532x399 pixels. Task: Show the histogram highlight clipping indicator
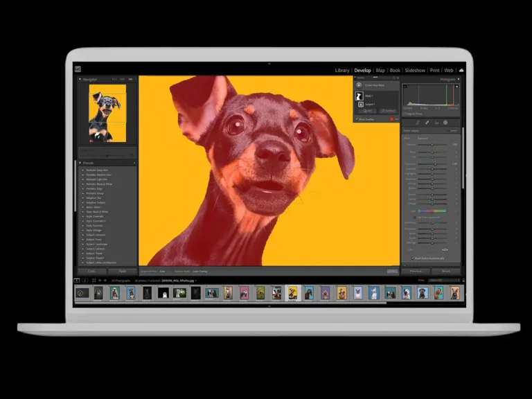[456, 87]
